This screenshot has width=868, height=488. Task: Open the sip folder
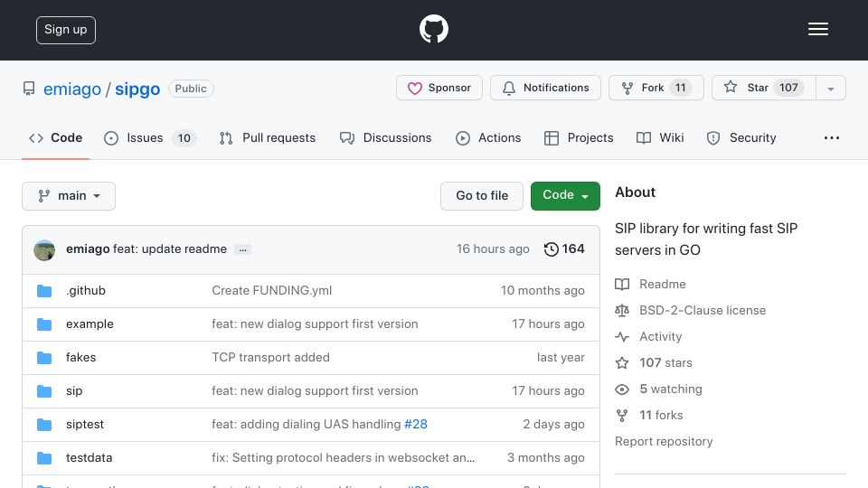coord(74,390)
